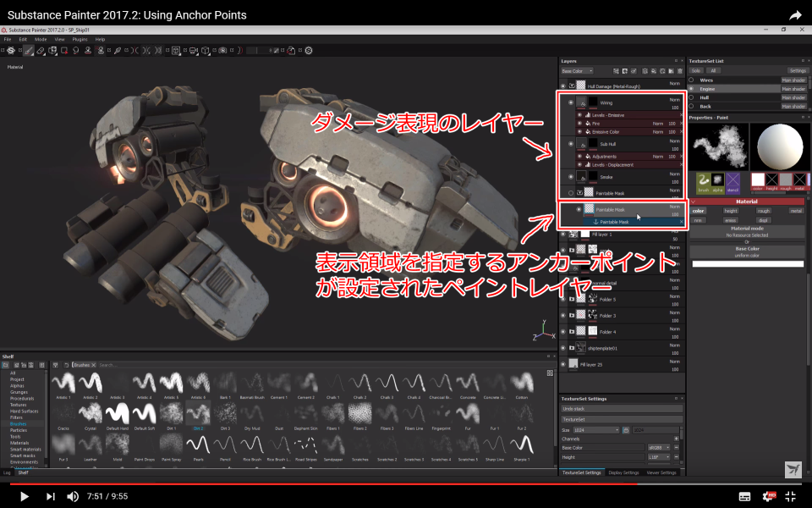
Task: Click the Shelf search field
Action: click(321, 365)
